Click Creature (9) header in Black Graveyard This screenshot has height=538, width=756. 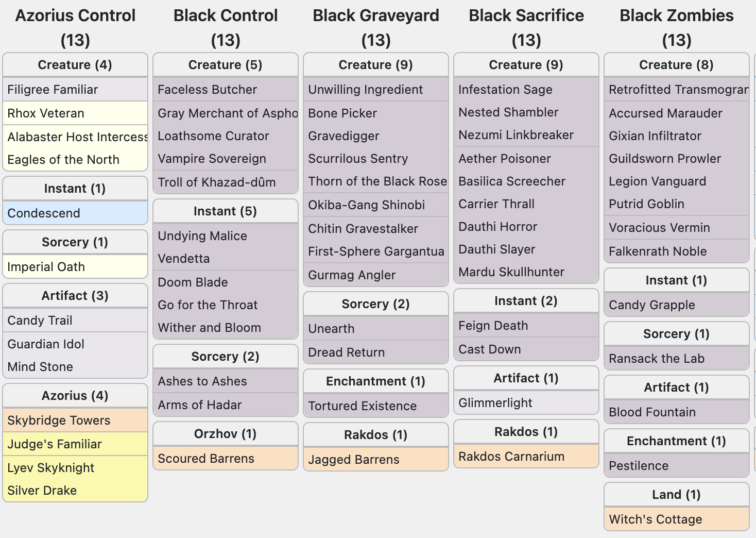(375, 65)
